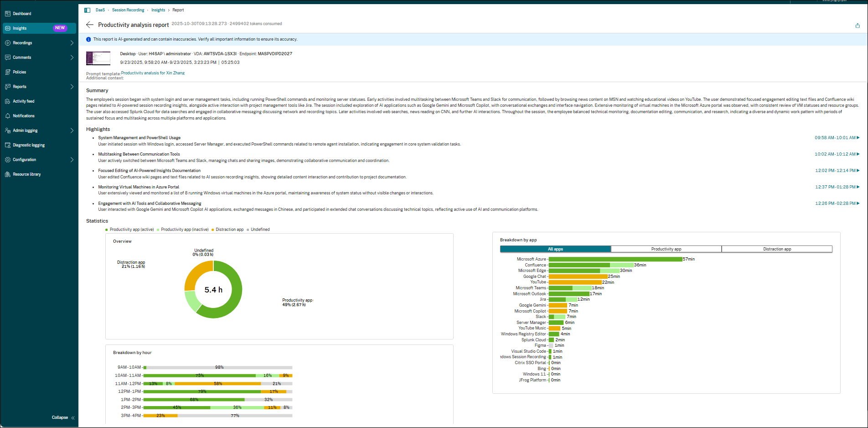Play the 12:26 PM-02:28 PM highlight
The image size is (868, 428).
click(837, 204)
